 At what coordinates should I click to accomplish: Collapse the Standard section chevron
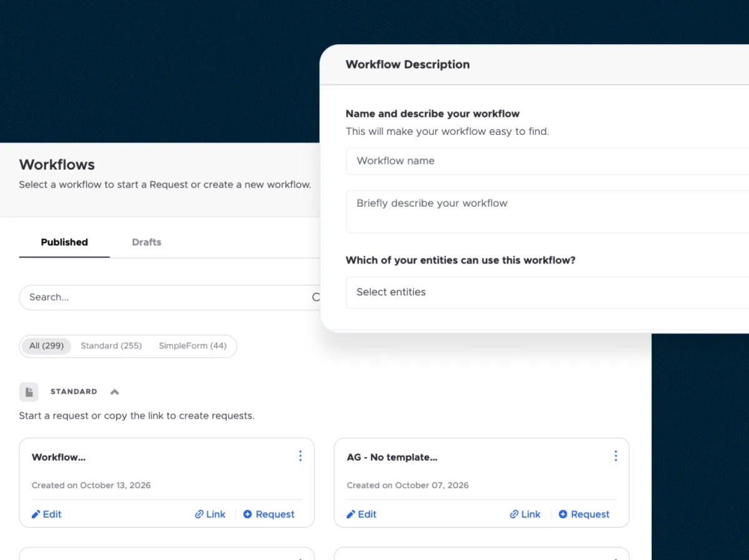coord(114,392)
